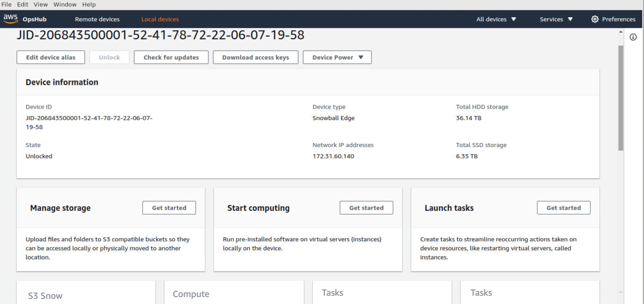Click the Preferences label
This screenshot has width=644, height=304.
pyautogui.click(x=619, y=19)
